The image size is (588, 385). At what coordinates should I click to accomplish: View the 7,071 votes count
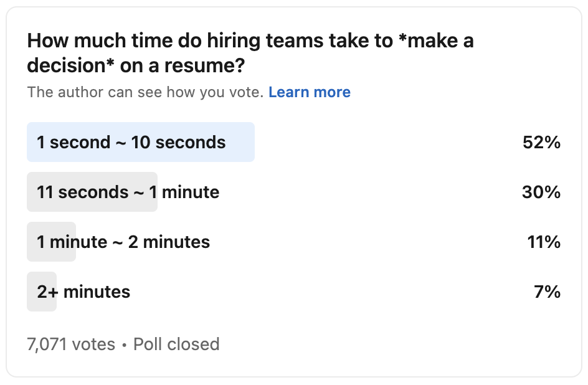71,344
